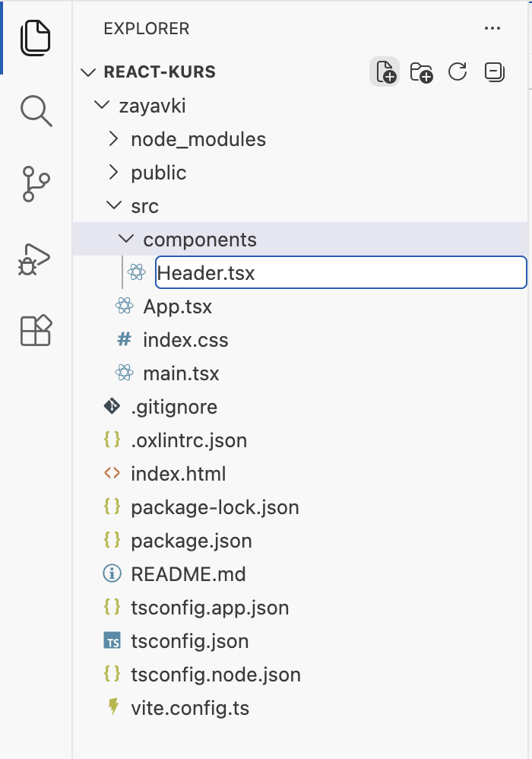Click the info icon beside README.md
The image size is (532, 759).
point(112,573)
